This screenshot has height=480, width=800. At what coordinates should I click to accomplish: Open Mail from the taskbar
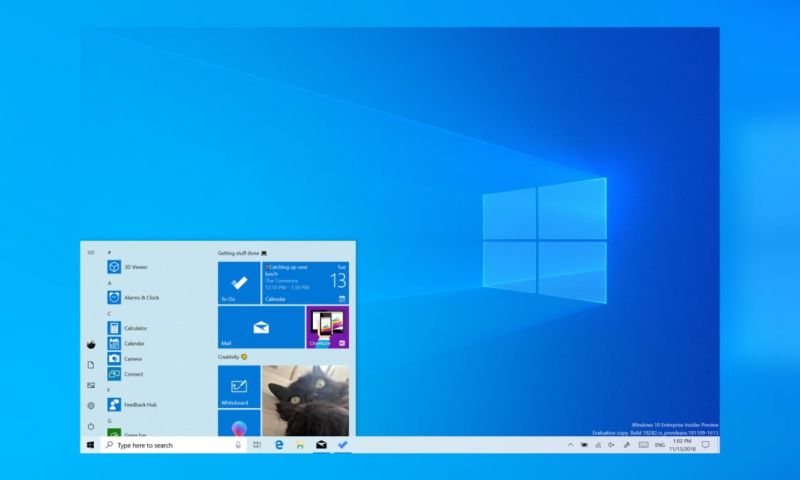(321, 445)
